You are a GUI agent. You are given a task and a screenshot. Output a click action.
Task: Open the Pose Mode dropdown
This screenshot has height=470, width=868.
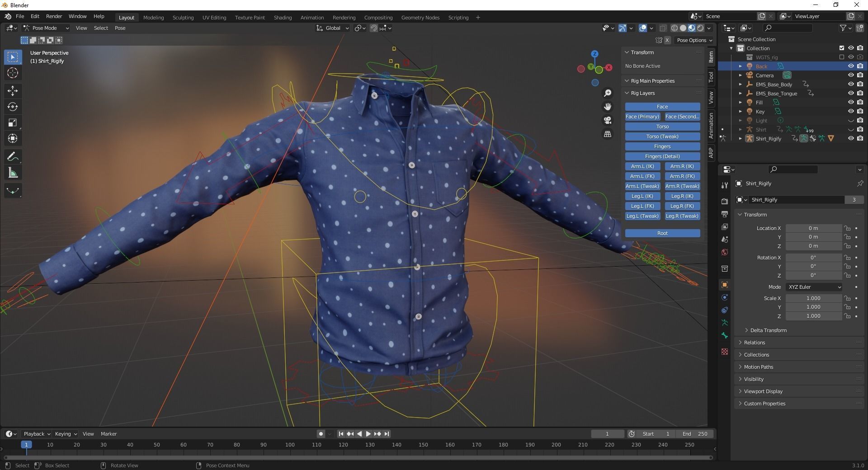tap(47, 28)
